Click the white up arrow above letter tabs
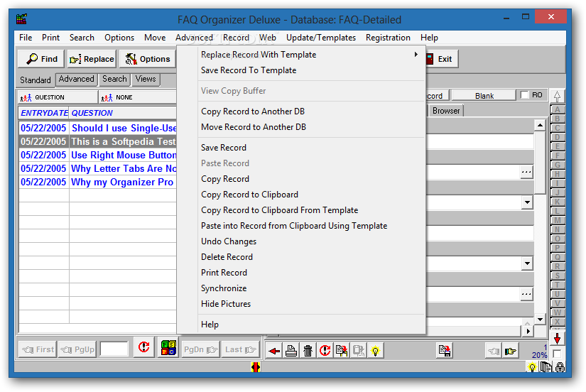The image size is (586, 392). click(557, 97)
